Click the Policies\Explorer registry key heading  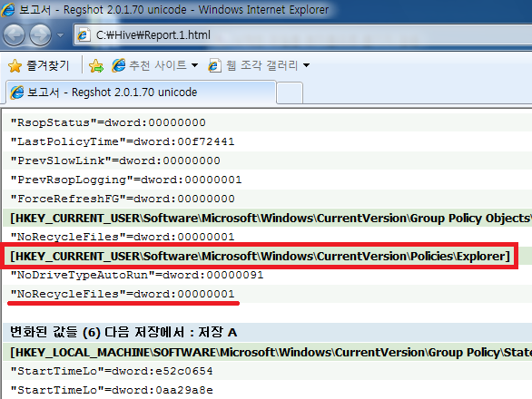click(x=260, y=256)
